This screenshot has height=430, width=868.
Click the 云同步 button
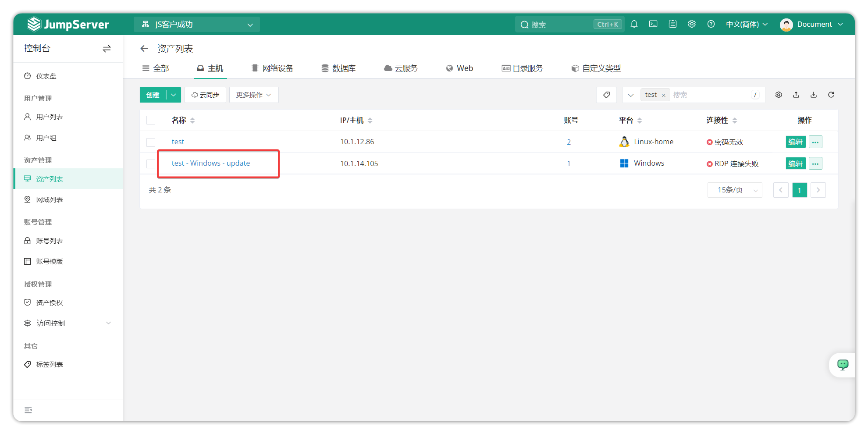pos(205,95)
